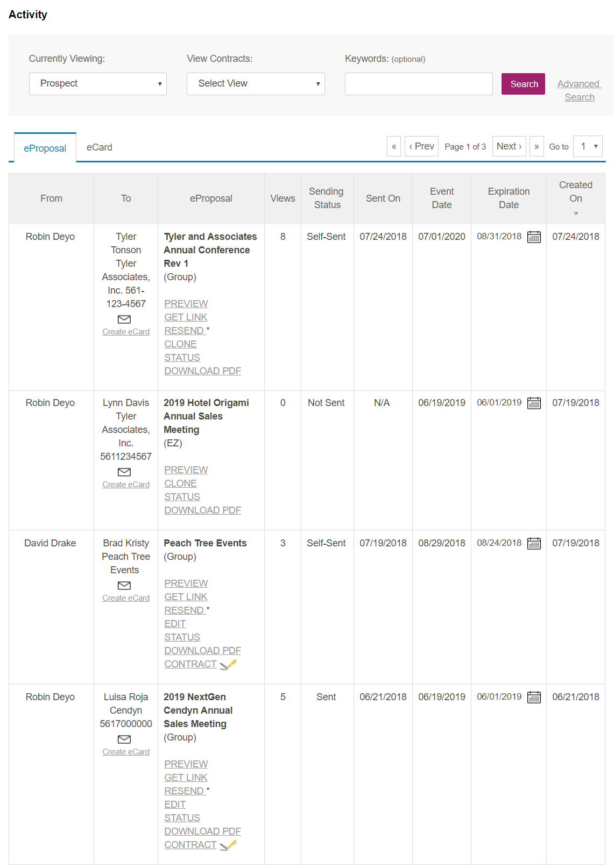Resend the 2019 NextGen Cendyn proposal
Screen dimensions: 614x868
(x=184, y=791)
